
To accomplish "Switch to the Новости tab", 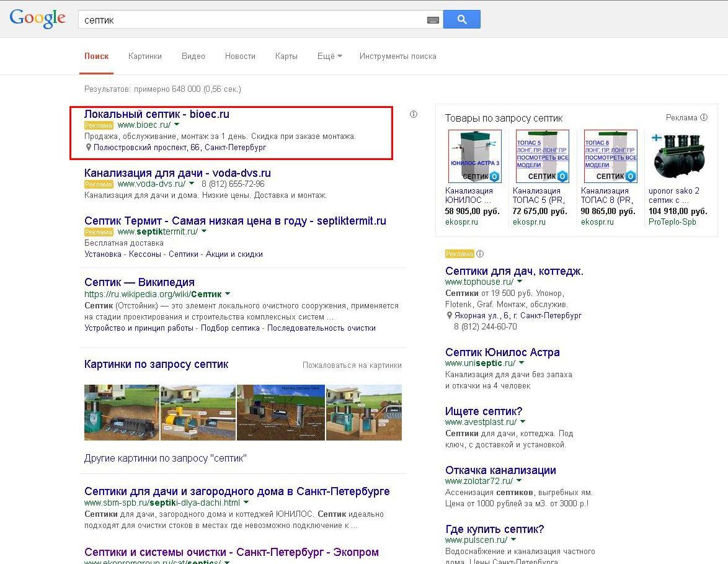I will coord(240,56).
